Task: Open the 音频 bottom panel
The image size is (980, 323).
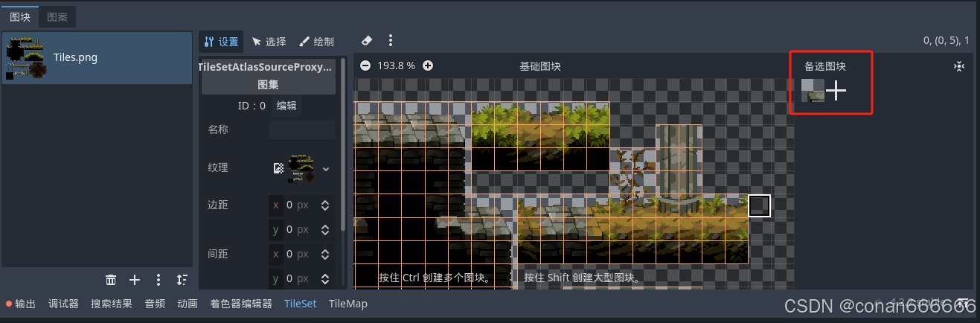Action: (155, 304)
